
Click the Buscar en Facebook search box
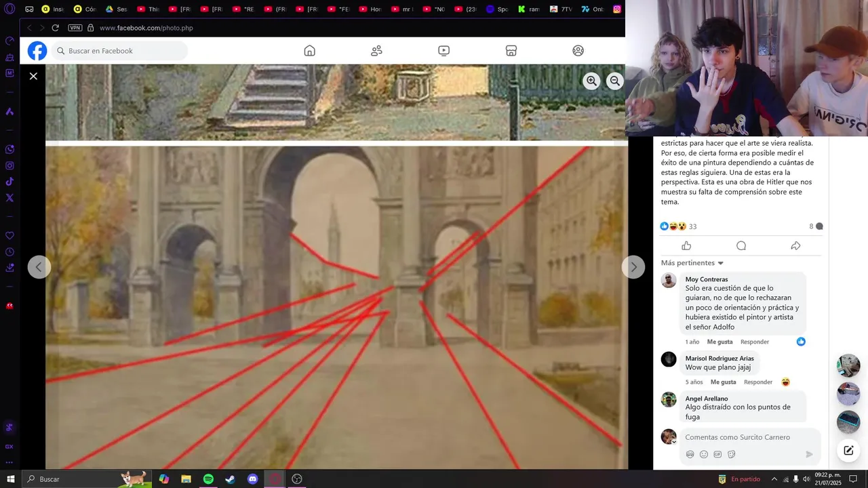tap(119, 51)
